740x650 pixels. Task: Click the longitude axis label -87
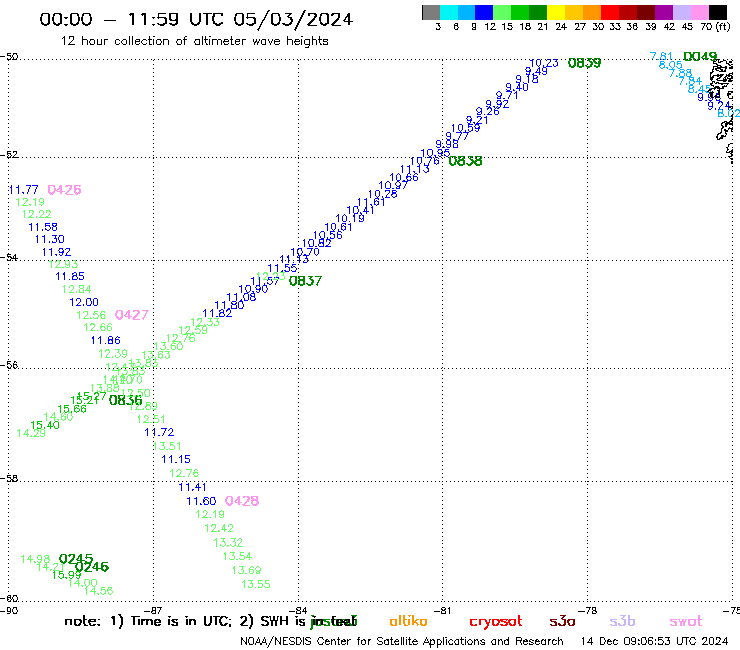point(153,610)
